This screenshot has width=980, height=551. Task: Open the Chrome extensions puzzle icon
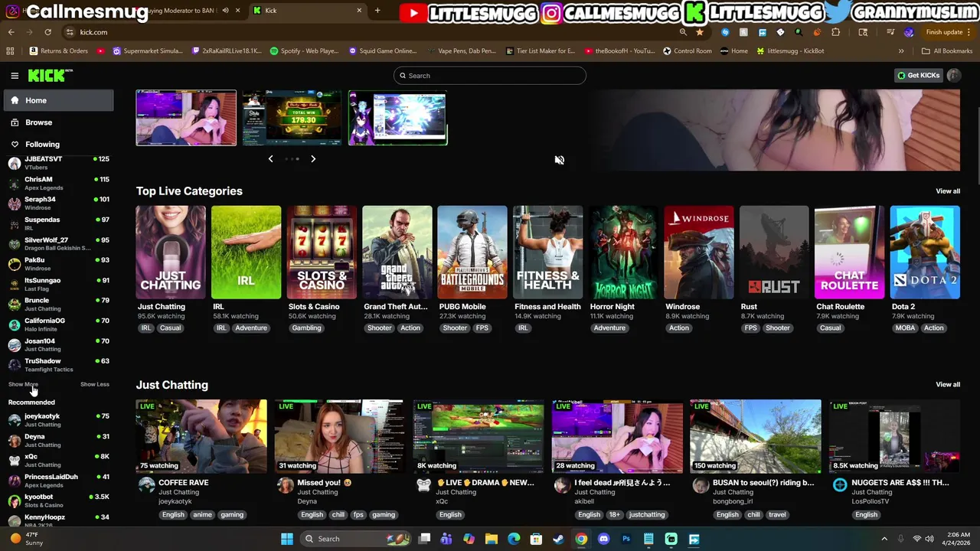835,32
